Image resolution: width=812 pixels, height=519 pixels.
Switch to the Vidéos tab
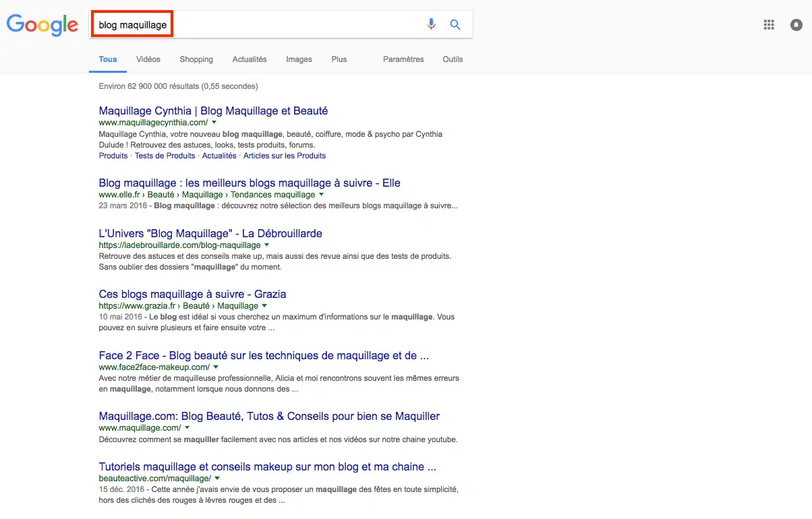[x=148, y=59]
